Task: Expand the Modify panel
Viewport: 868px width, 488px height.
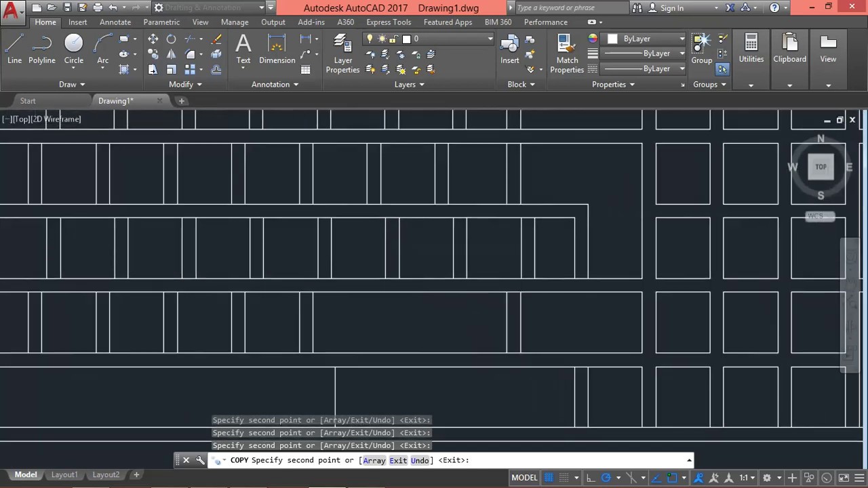Action: [x=186, y=85]
